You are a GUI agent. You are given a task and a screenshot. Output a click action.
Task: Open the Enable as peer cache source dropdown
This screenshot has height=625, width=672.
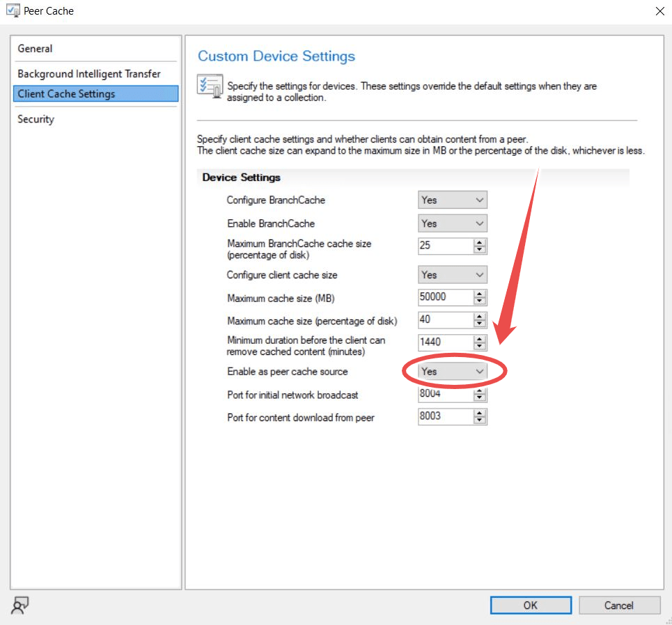click(x=452, y=372)
